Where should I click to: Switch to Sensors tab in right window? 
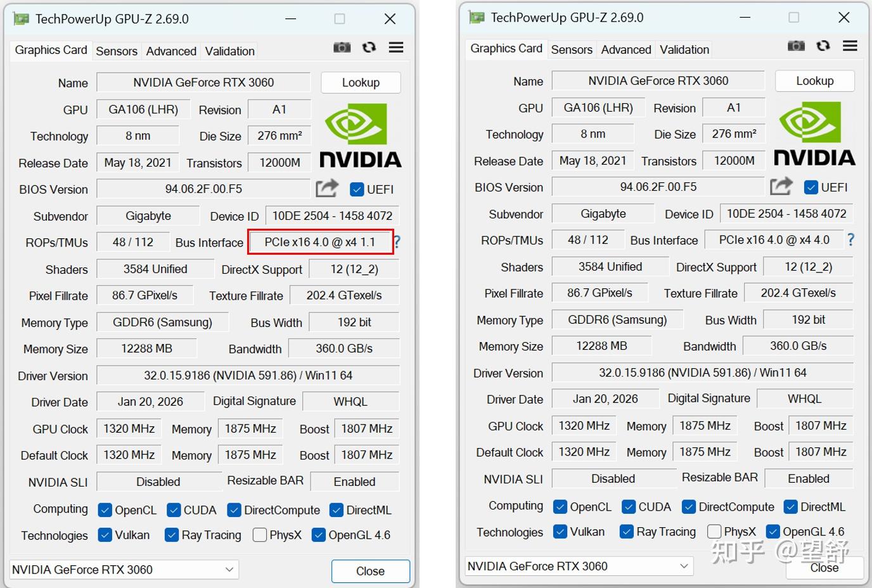point(572,49)
